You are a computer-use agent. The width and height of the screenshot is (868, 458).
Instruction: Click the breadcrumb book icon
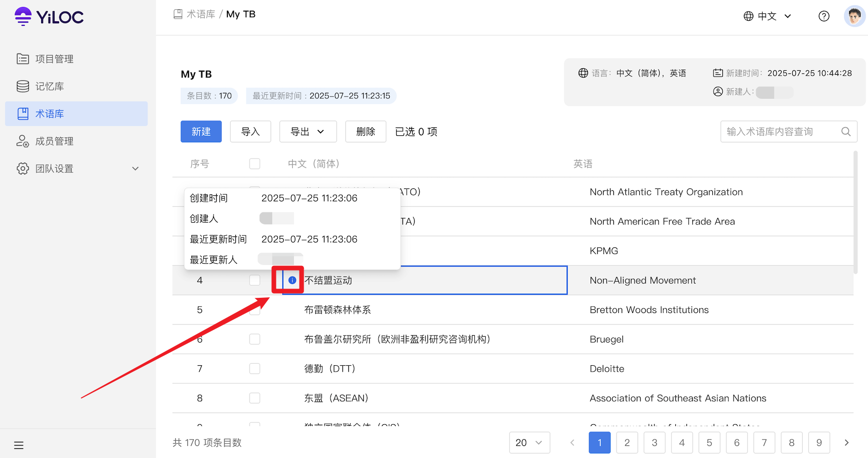pyautogui.click(x=178, y=14)
